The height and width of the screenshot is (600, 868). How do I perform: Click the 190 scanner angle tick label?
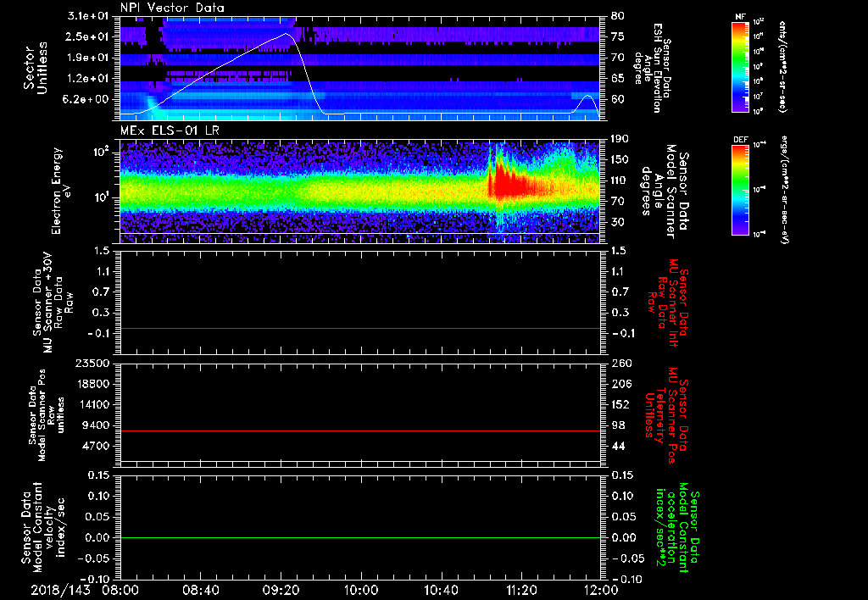click(x=621, y=139)
